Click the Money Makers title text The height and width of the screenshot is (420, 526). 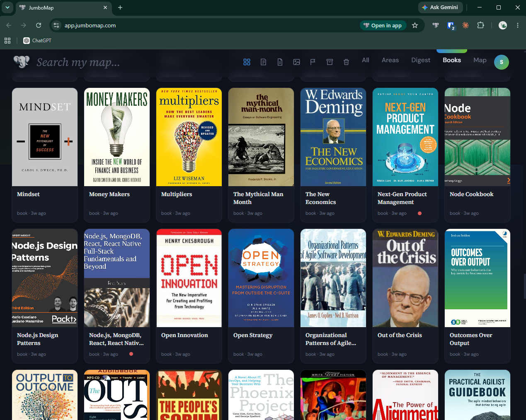pos(109,194)
